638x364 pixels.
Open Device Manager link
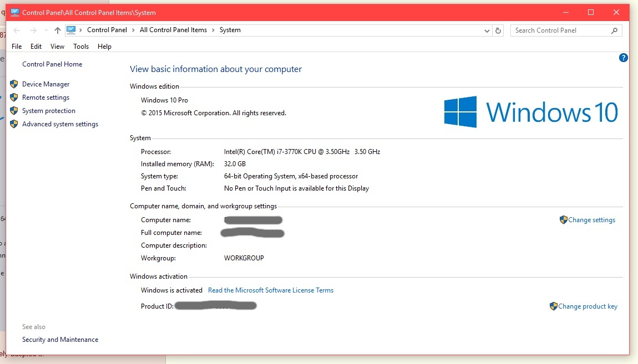[x=45, y=84]
